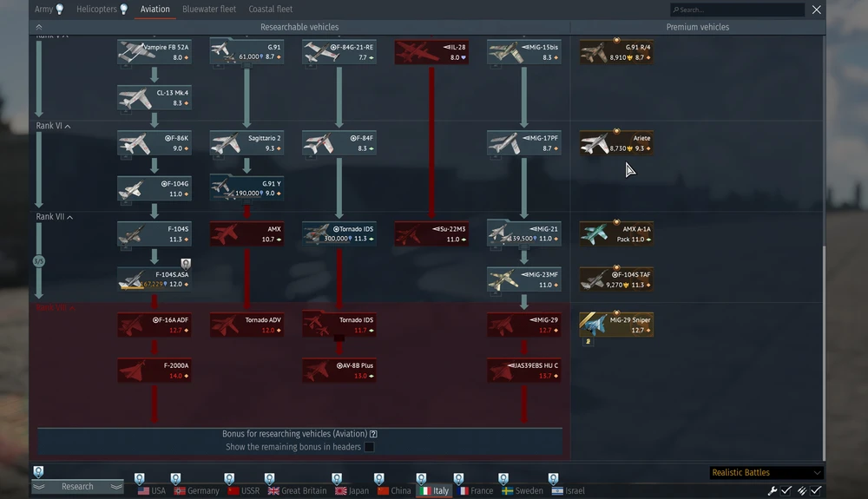Toggle the rightmost checkbox in bottom corner
Viewport: 868px width, 499px height.
coord(816,490)
